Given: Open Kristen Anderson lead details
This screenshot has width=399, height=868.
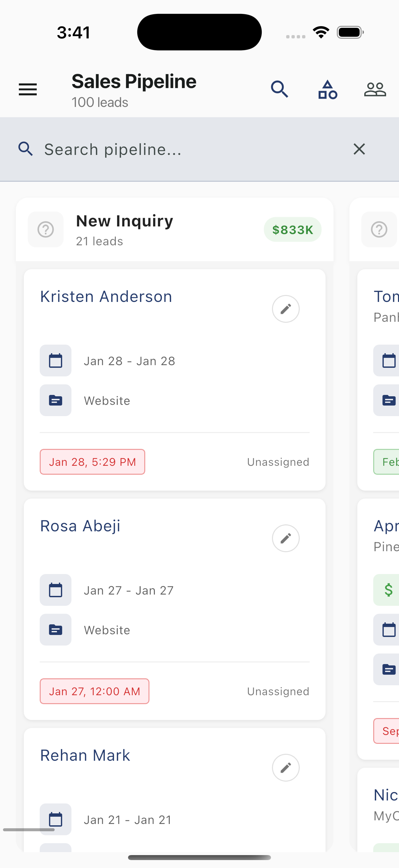Looking at the screenshot, I should (106, 297).
